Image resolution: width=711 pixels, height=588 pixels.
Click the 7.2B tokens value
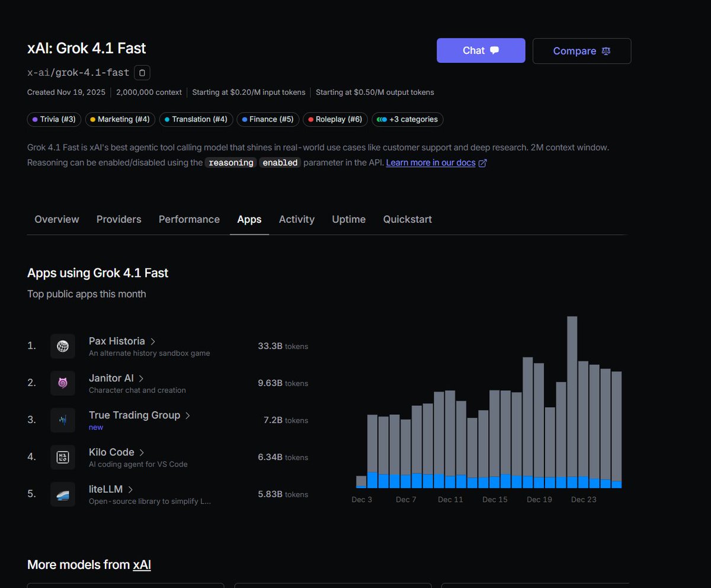click(x=286, y=420)
